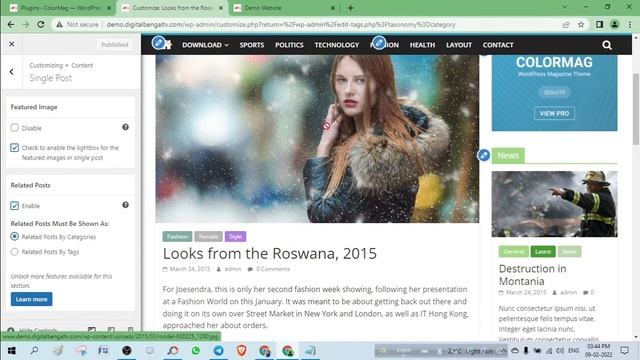Open a new browser tab
The width and height of the screenshot is (640, 360).
click(351, 8)
